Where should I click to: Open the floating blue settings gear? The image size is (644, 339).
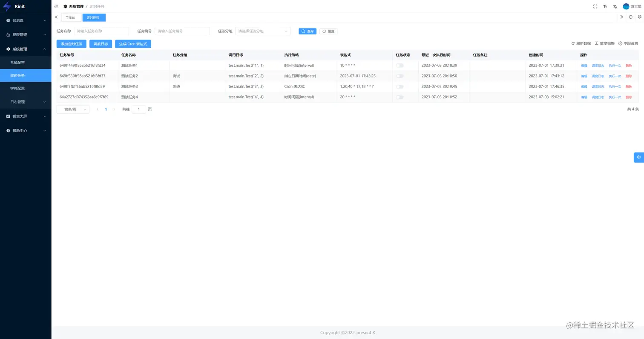pyautogui.click(x=639, y=157)
